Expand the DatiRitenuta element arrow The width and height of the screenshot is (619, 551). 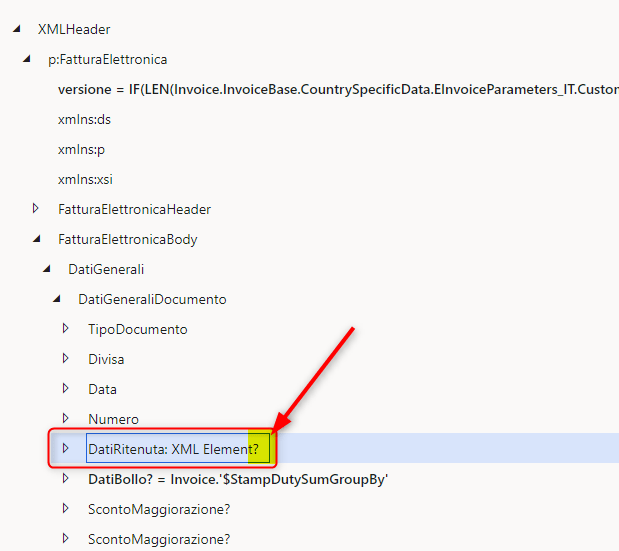66,449
